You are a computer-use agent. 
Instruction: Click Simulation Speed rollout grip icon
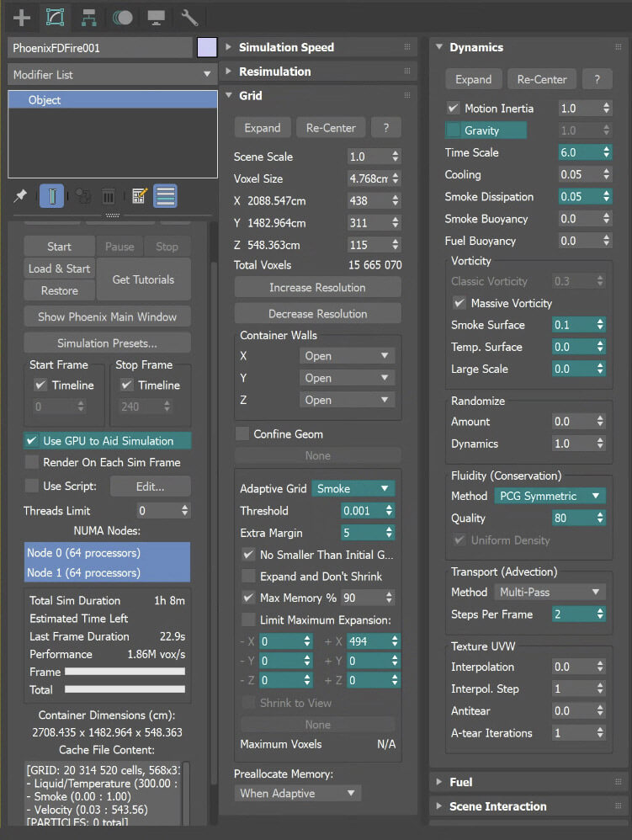click(x=407, y=47)
